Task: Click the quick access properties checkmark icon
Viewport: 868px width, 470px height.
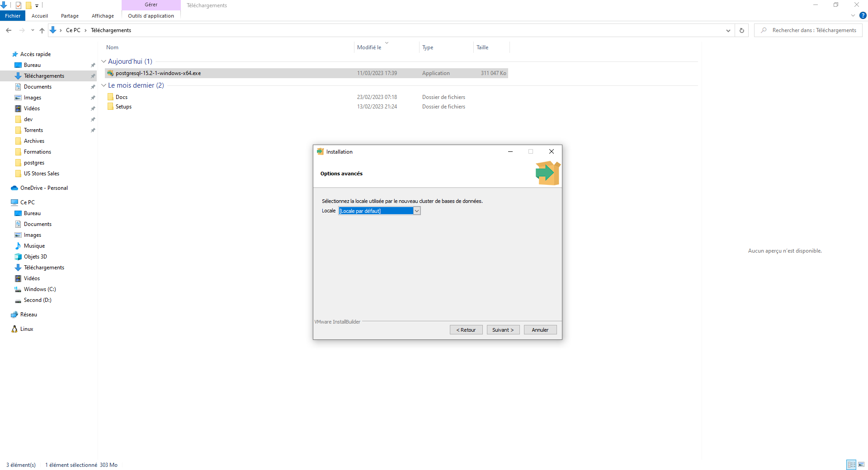Action: point(19,5)
